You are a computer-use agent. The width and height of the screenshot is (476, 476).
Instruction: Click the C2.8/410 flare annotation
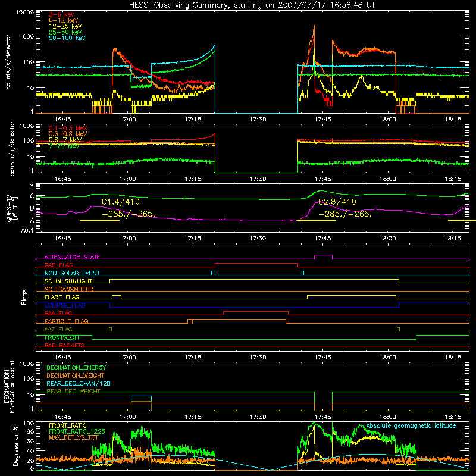[x=337, y=202]
